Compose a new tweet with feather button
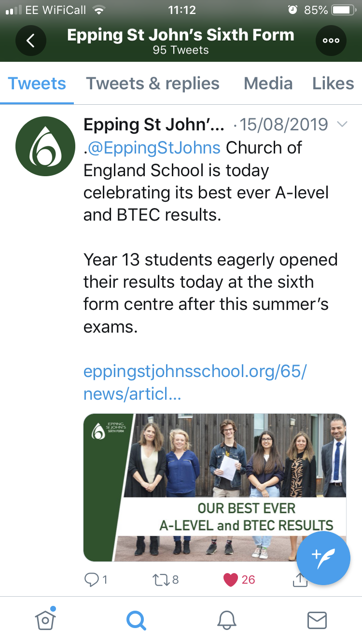Image resolution: width=362 pixels, height=644 pixels. 323,559
